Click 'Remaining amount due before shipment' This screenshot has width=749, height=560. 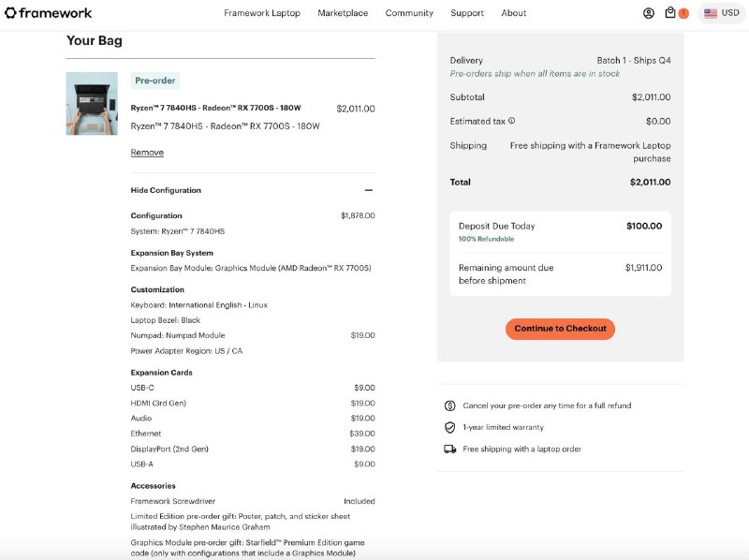click(506, 274)
